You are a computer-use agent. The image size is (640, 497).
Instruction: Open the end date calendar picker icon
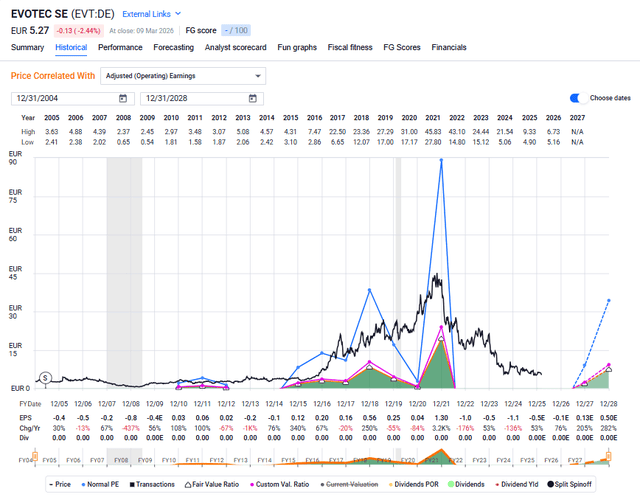[253, 98]
